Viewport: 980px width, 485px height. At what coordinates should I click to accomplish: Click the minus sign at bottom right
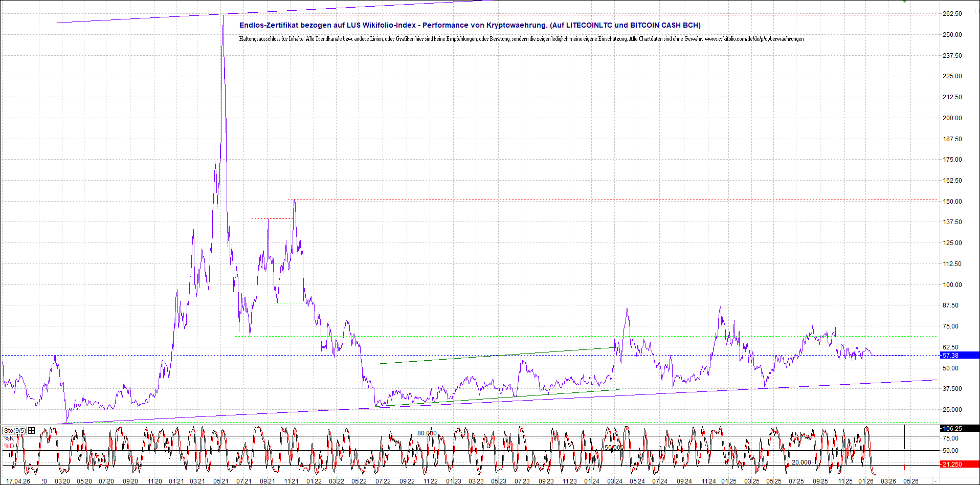[936, 481]
